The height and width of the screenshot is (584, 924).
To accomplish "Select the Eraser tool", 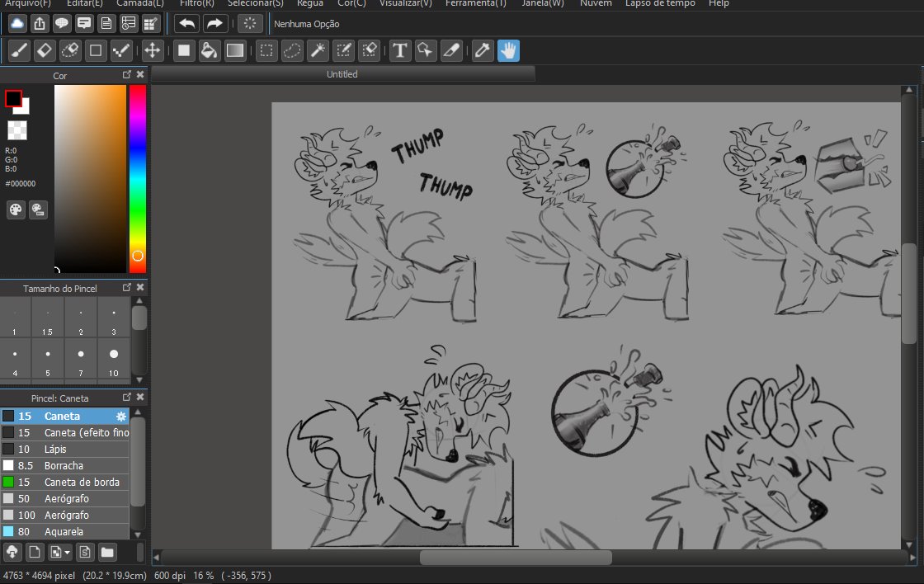I will (x=45, y=50).
